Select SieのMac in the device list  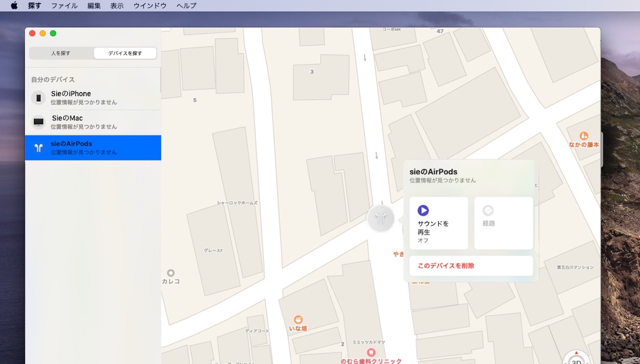pos(93,122)
